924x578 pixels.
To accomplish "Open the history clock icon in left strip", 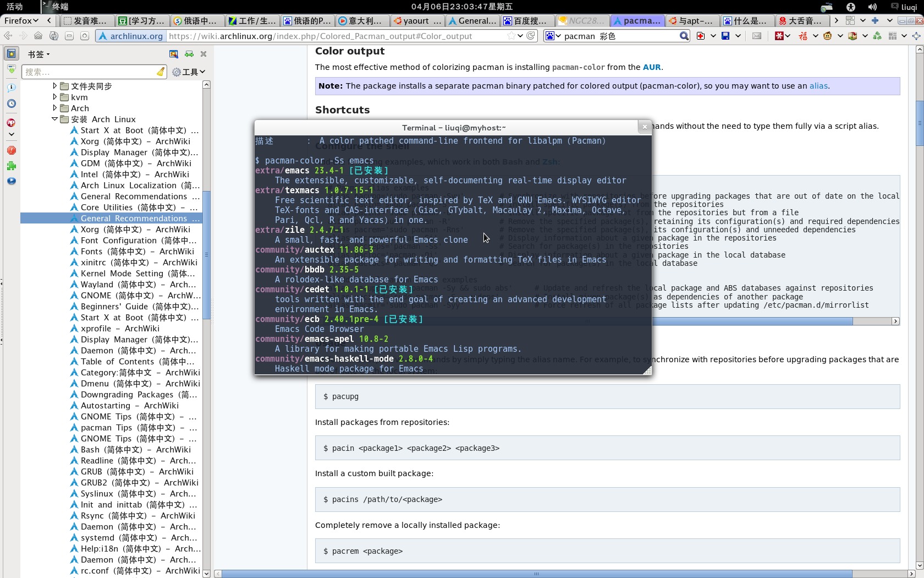I will pos(11,103).
